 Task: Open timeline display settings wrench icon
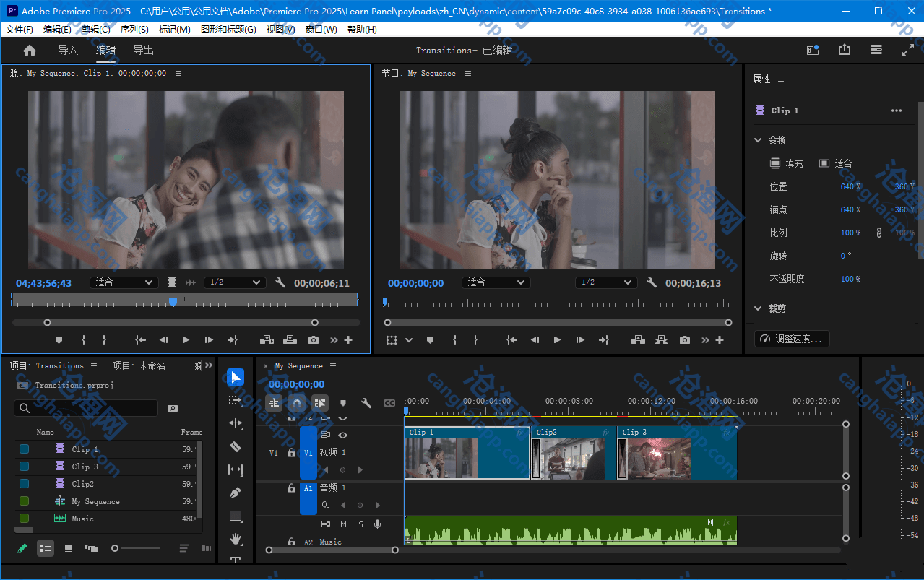click(x=366, y=403)
